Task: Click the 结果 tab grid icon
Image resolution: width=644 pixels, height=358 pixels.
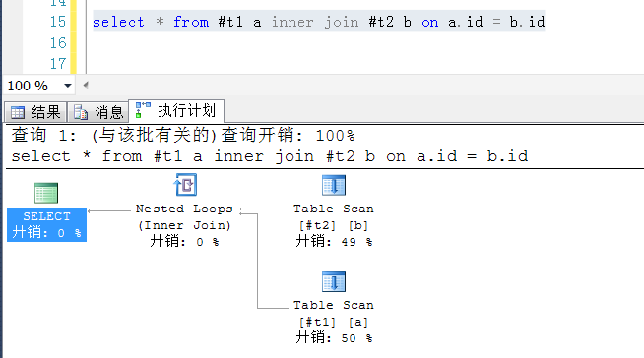Action: [x=18, y=112]
